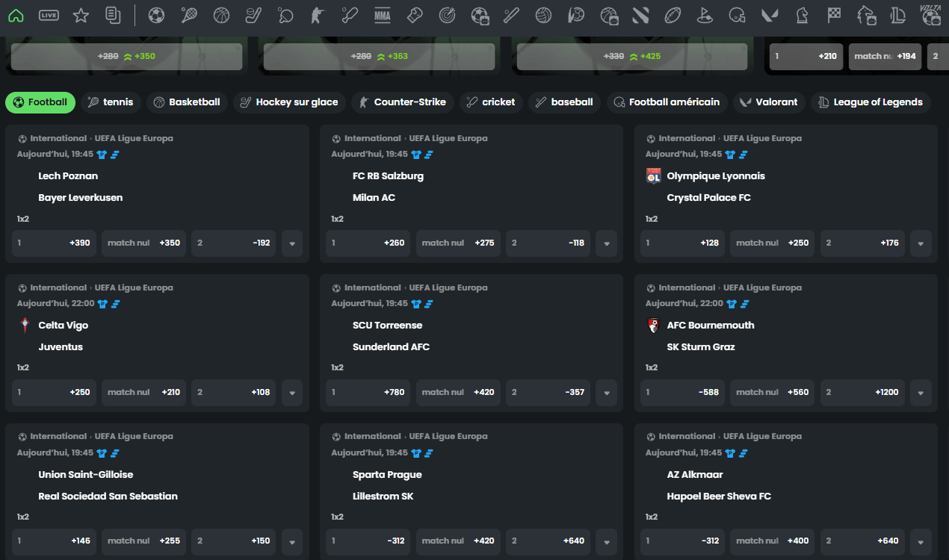The image size is (949, 560).
Task: Open favorites with the star icon
Action: pos(81,15)
